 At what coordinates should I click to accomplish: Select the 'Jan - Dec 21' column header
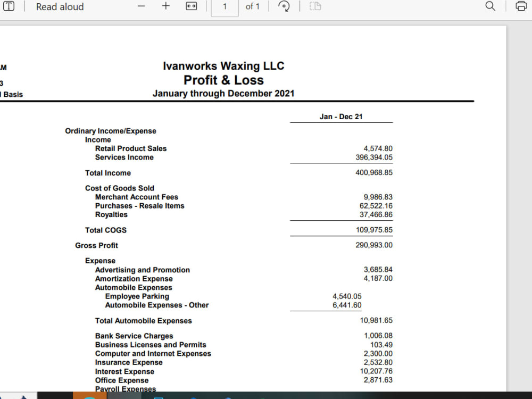[341, 117]
